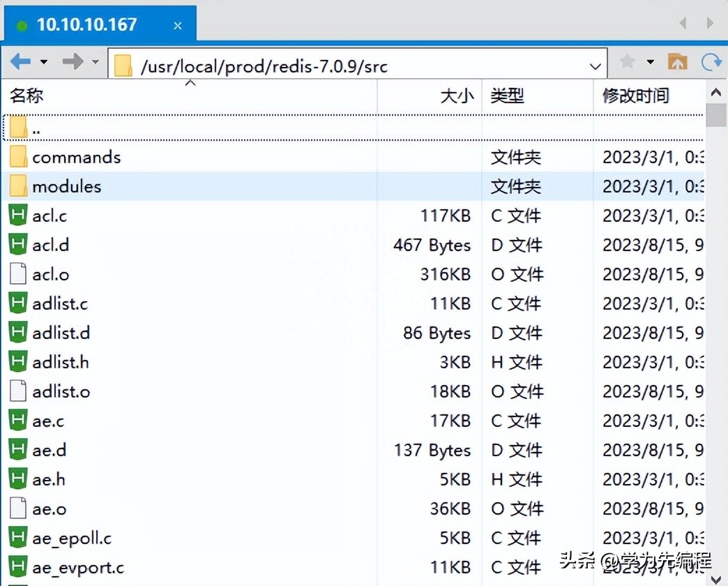The height and width of the screenshot is (586, 728).
Task: Click the acl.d file icon
Action: click(x=18, y=244)
